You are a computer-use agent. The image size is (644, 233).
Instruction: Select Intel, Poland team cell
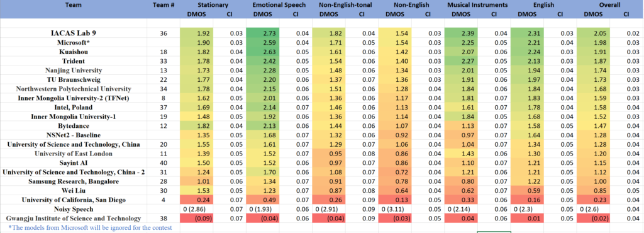click(74, 107)
